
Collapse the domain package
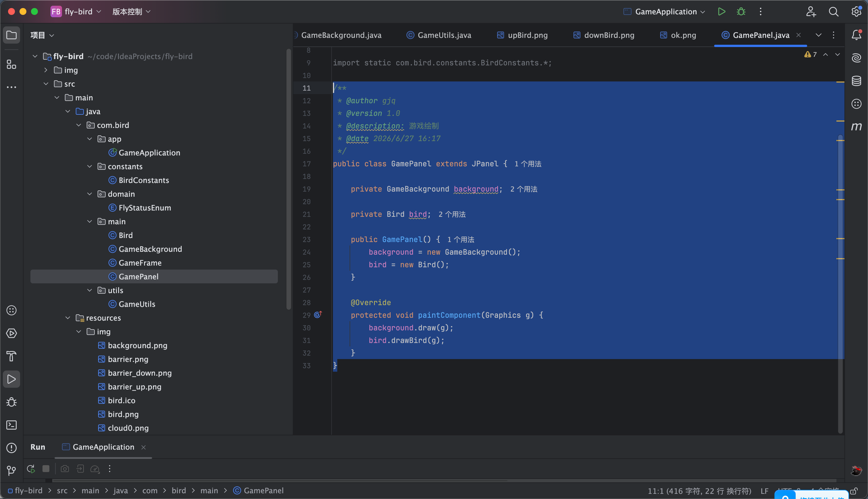(x=90, y=194)
